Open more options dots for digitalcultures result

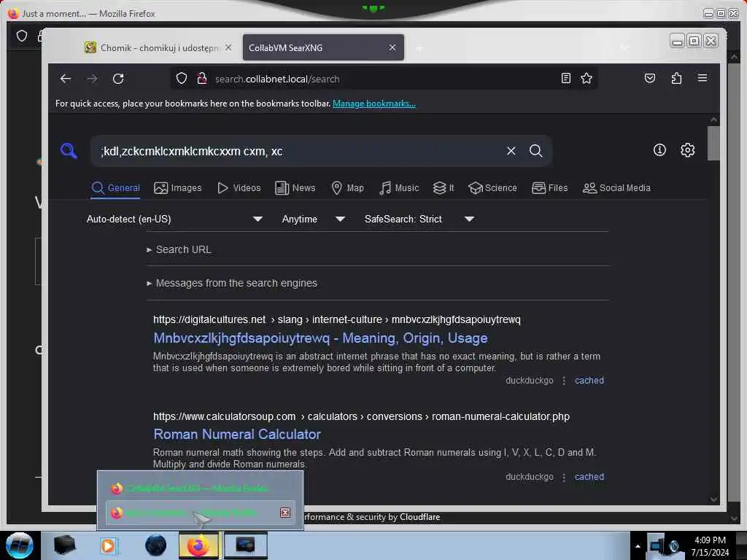tap(564, 381)
